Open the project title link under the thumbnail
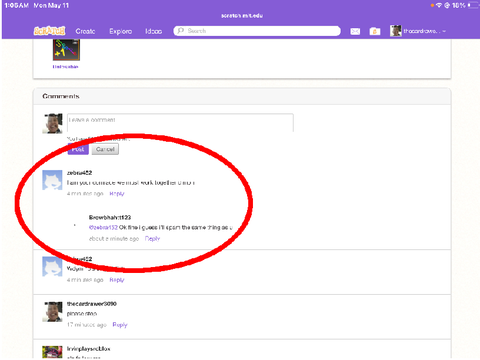 click(65, 67)
